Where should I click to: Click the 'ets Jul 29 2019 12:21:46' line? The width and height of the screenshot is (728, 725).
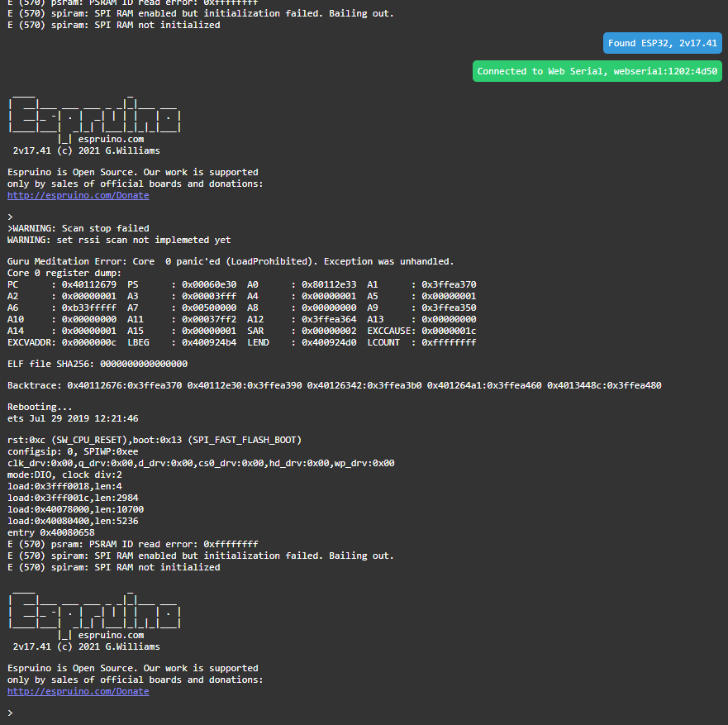(73, 418)
